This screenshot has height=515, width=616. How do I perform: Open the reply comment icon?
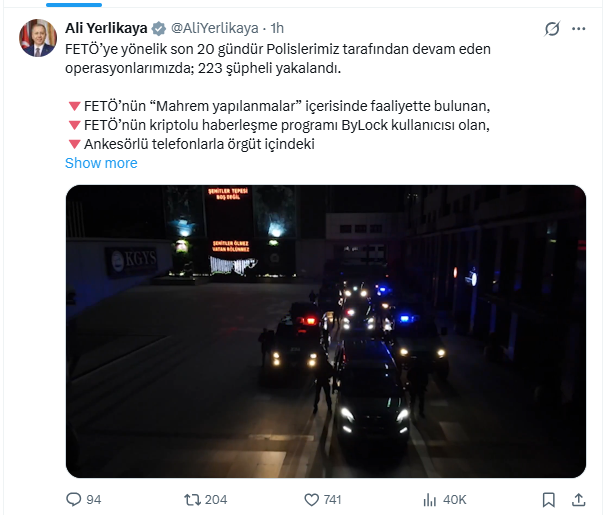(73, 499)
